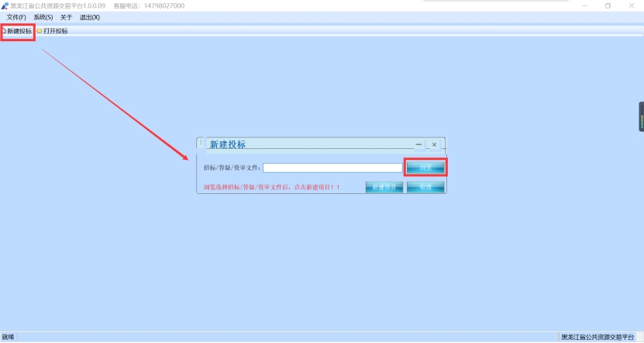Open the 系统(S) menu

pyautogui.click(x=43, y=17)
